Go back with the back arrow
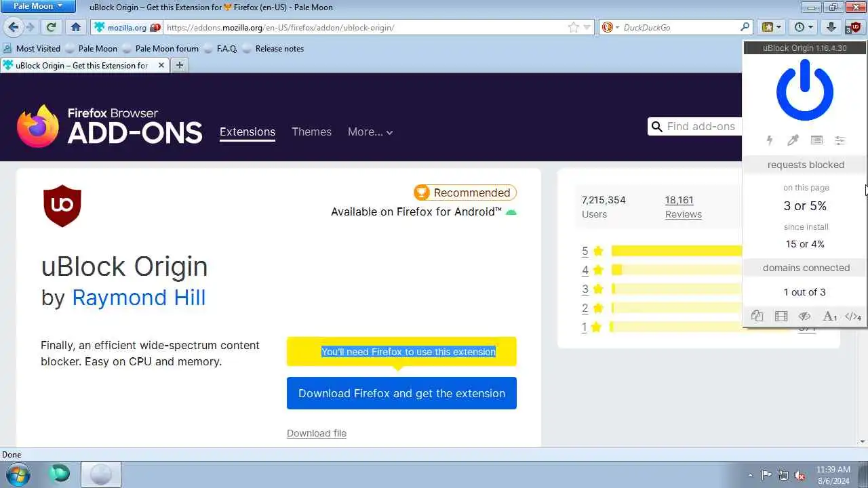 [14, 27]
